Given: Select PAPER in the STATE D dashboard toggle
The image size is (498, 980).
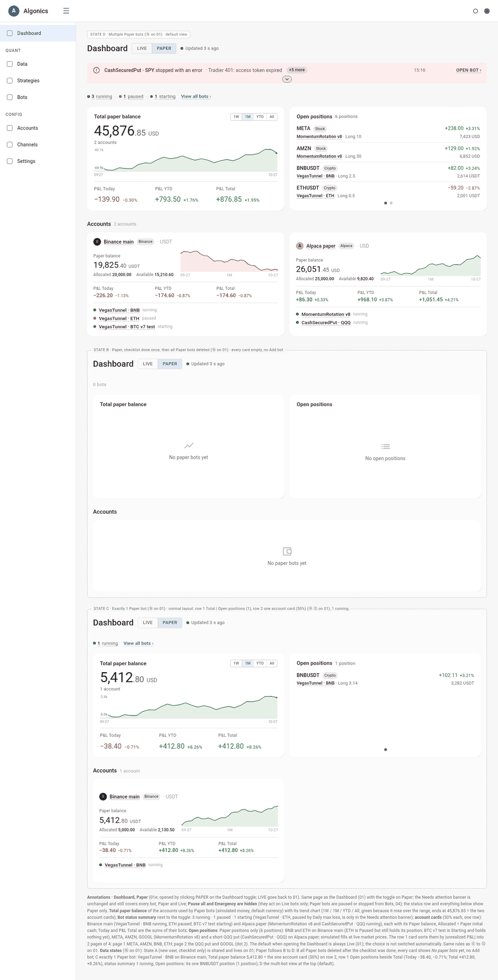Looking at the screenshot, I should coord(164,48).
